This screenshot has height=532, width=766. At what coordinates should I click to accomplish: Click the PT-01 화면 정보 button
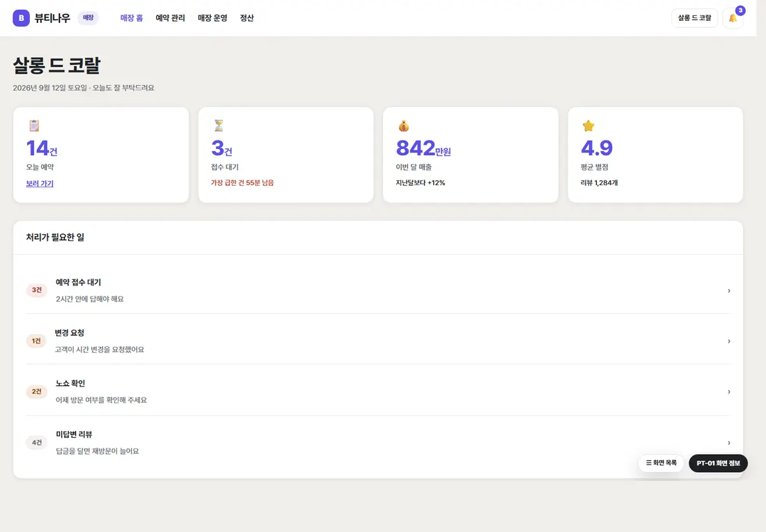pos(718,463)
